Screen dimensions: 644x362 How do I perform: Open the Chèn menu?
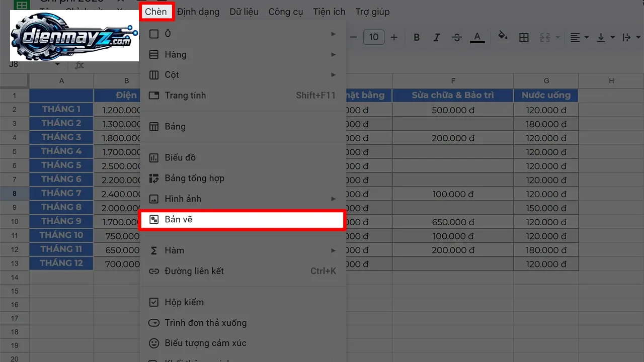156,12
